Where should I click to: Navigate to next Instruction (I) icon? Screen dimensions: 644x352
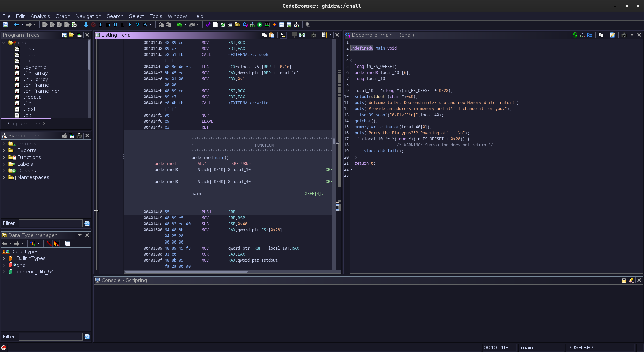101,25
